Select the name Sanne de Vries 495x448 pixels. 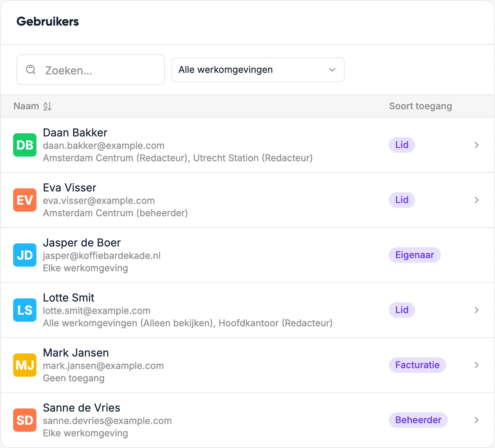(81, 408)
